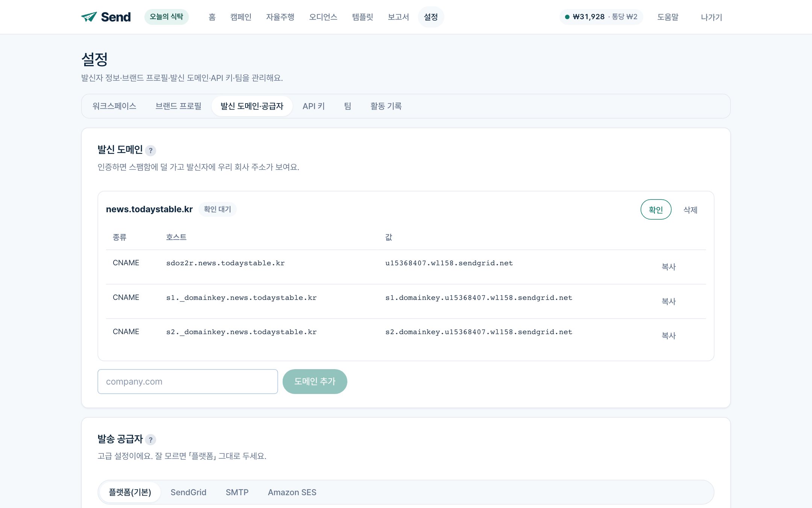
Task: Open help tooltip beside 발송 공급자 heading
Action: [x=150, y=440]
